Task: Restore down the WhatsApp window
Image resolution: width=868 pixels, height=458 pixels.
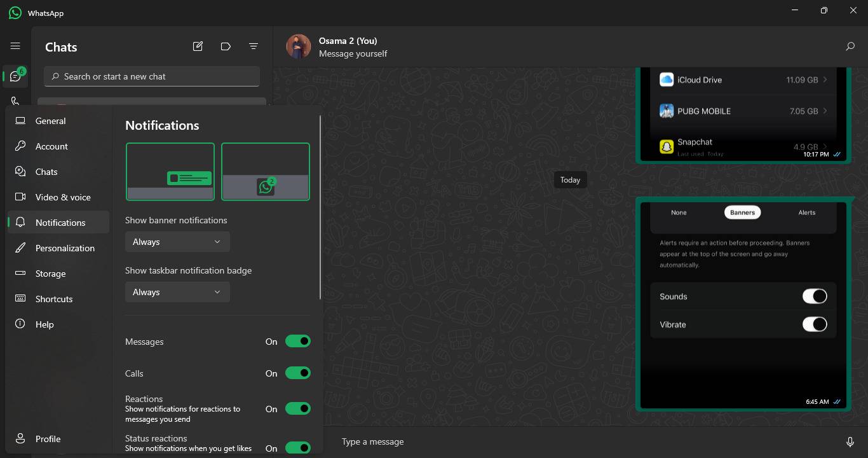Action: pos(824,10)
